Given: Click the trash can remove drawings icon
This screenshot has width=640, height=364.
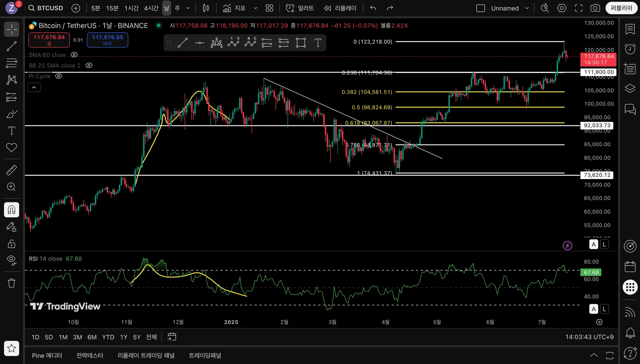Looking at the screenshot, I should [11, 283].
